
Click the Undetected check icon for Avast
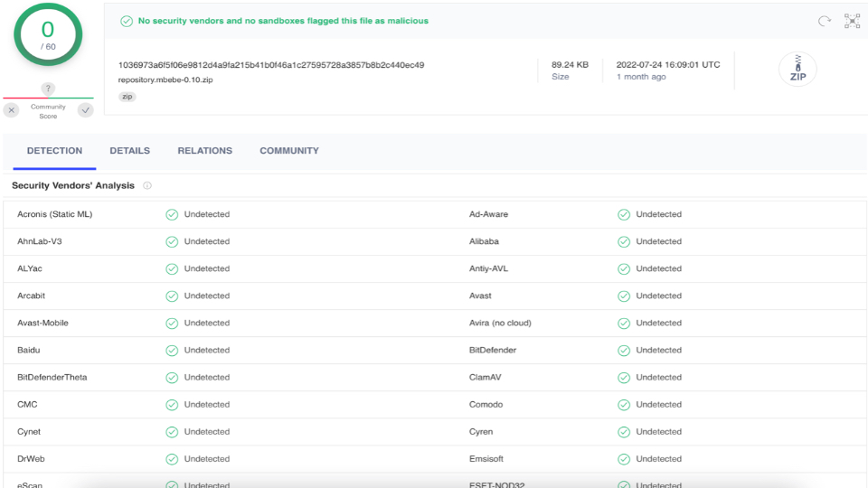(x=624, y=296)
